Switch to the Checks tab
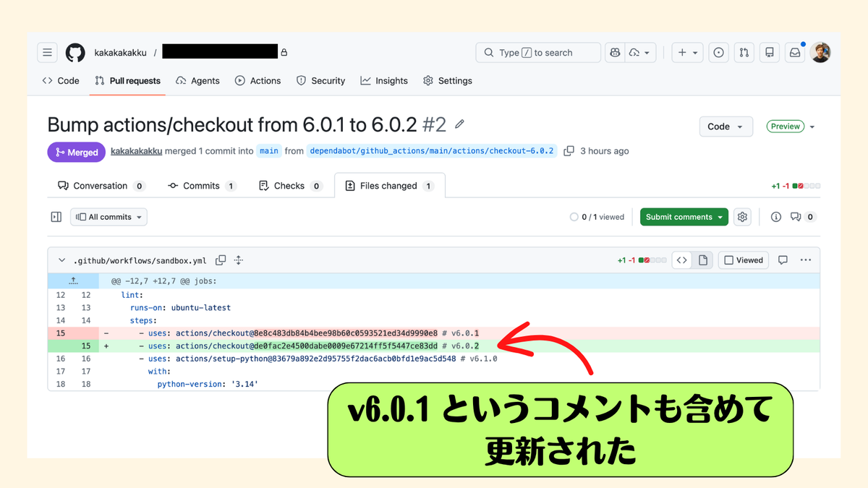This screenshot has height=488, width=868. [x=290, y=186]
